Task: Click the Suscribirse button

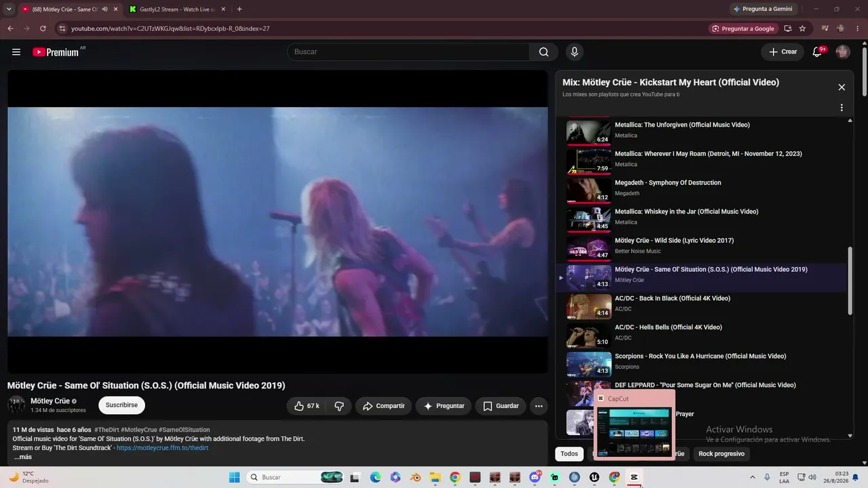Action: click(x=121, y=405)
